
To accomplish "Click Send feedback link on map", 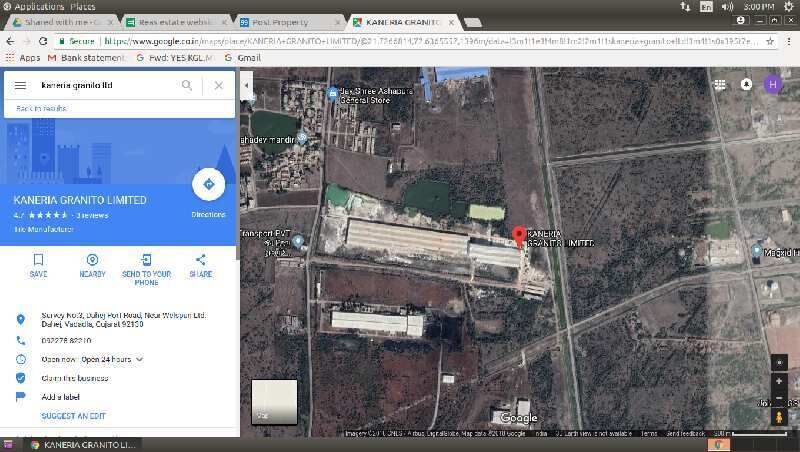I will [x=686, y=433].
